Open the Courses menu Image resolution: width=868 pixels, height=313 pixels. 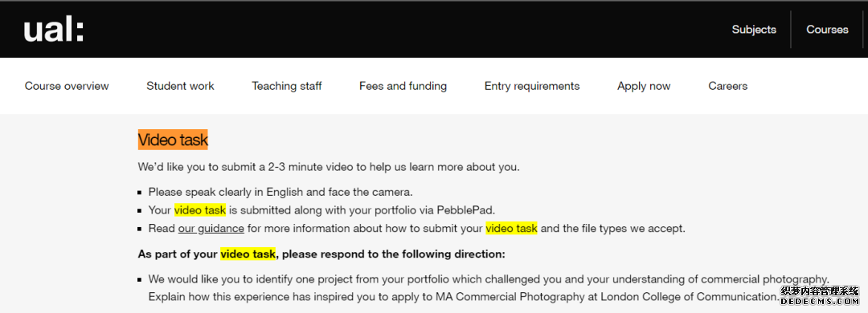(827, 30)
